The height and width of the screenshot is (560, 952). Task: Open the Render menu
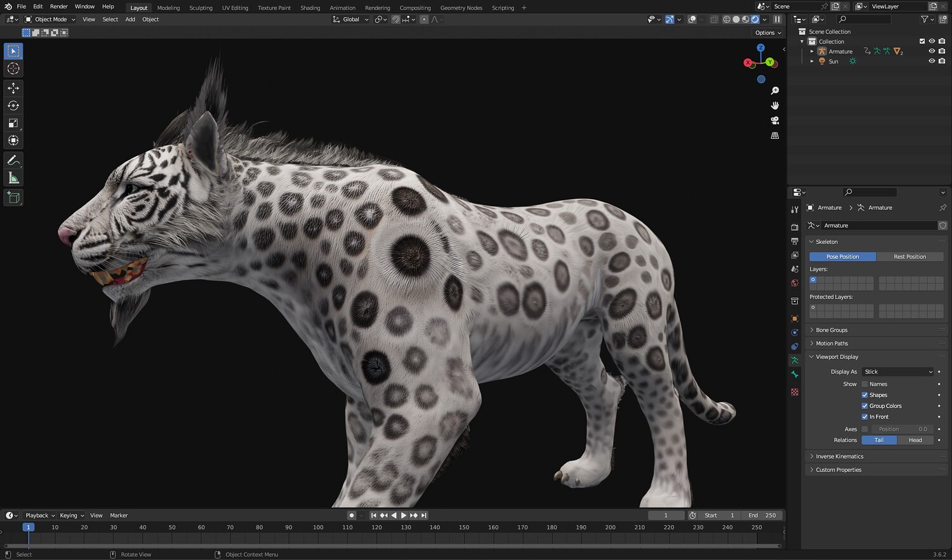click(58, 6)
